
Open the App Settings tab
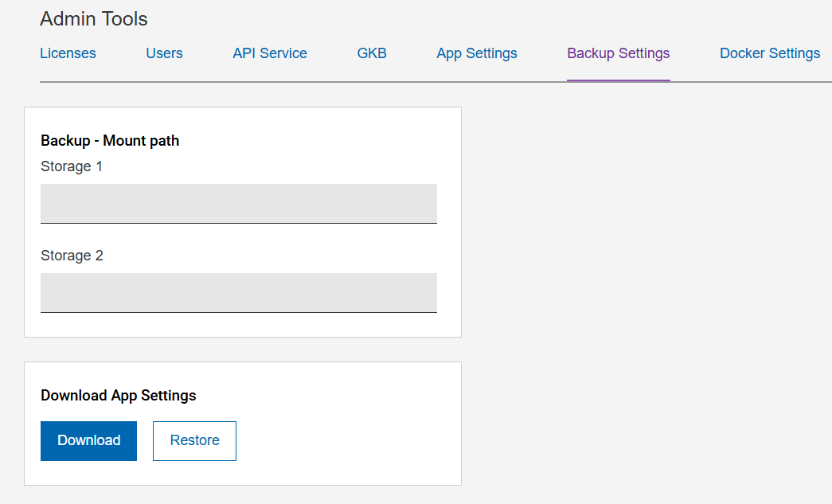477,53
